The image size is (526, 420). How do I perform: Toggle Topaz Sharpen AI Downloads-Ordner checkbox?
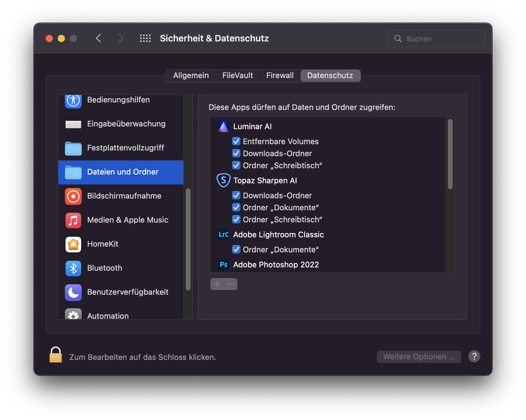pos(236,195)
